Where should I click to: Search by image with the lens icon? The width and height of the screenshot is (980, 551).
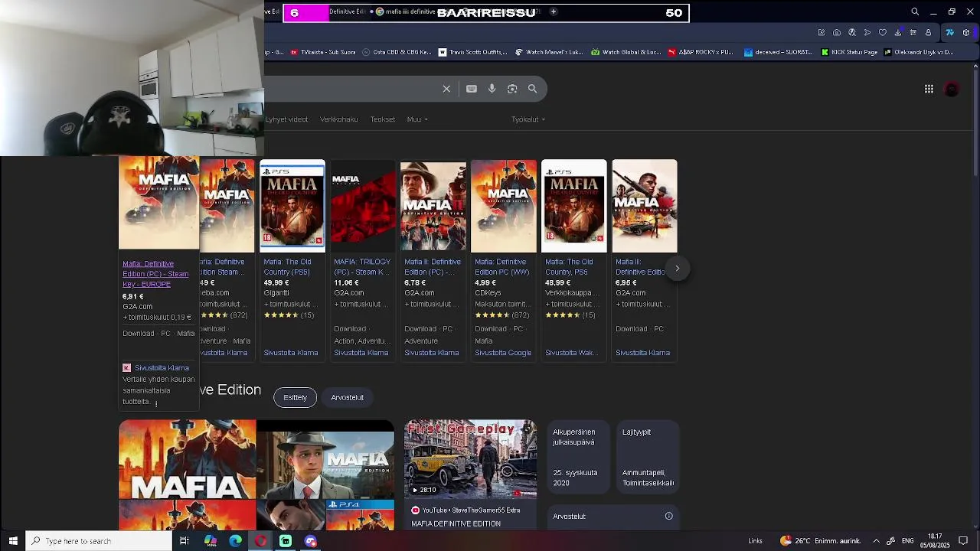(x=512, y=89)
